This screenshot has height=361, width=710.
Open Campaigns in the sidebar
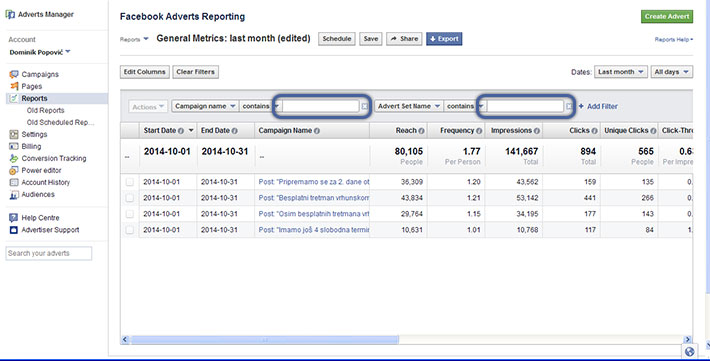pos(40,74)
